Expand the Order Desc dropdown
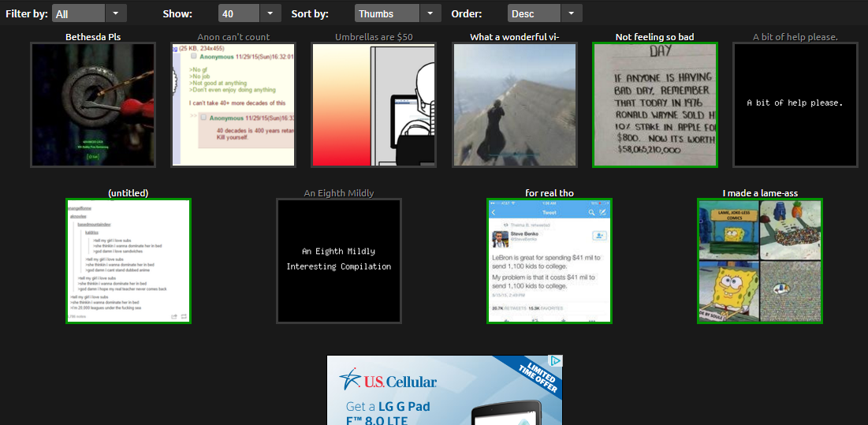This screenshot has height=425, width=868. pos(545,13)
